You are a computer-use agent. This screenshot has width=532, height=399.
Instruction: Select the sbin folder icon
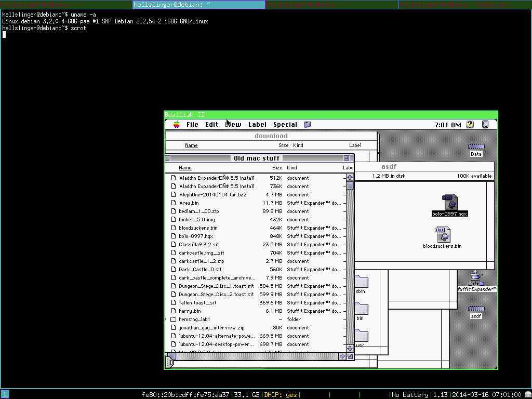pos(361,282)
